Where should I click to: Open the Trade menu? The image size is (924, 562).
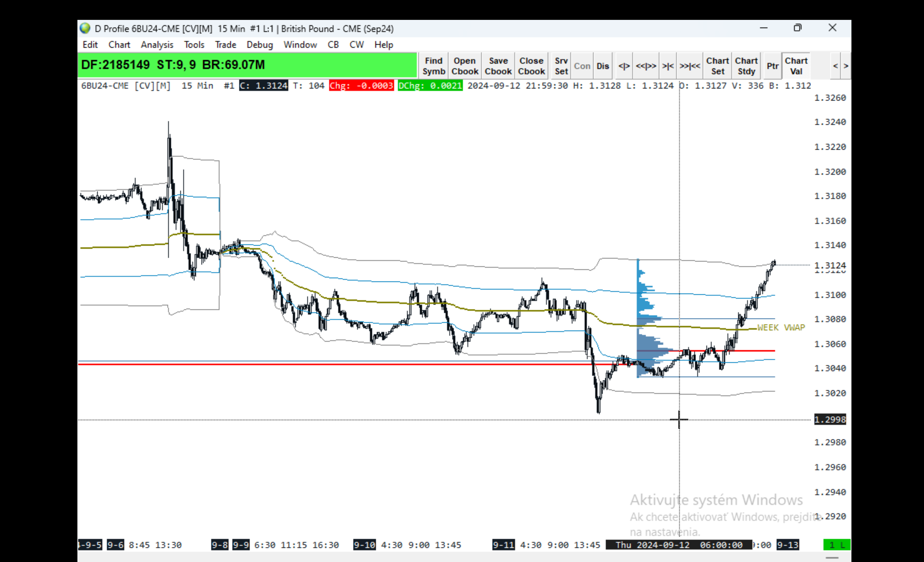pos(225,45)
